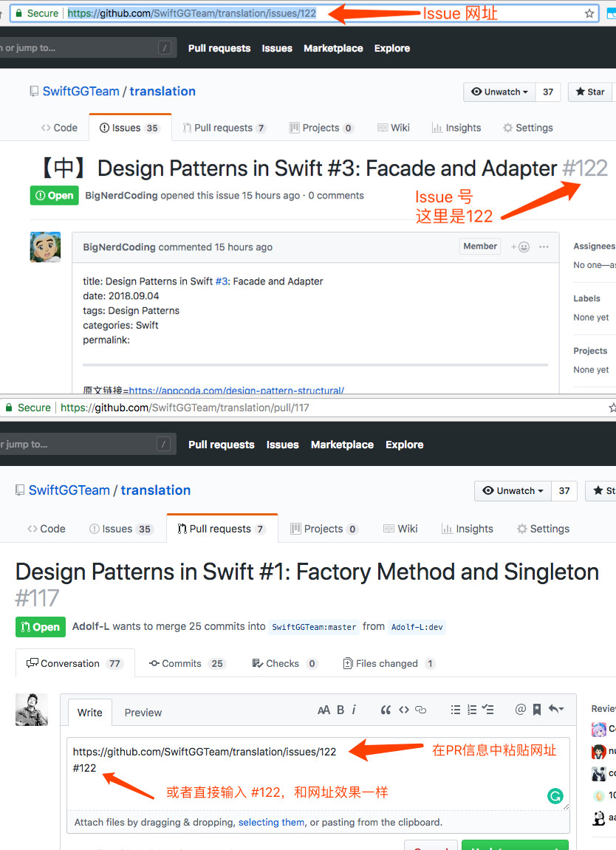Screen dimensions: 616x850
Task: Click Issues in the lower GitHub nav bar
Action: coord(282,445)
